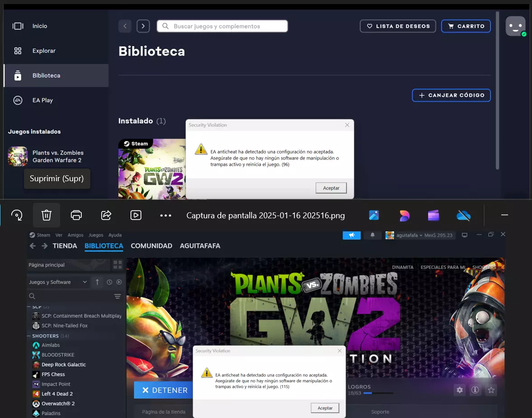Click the LOGROS achievement progress bar
The width and height of the screenshot is (532, 418).
pos(378,393)
